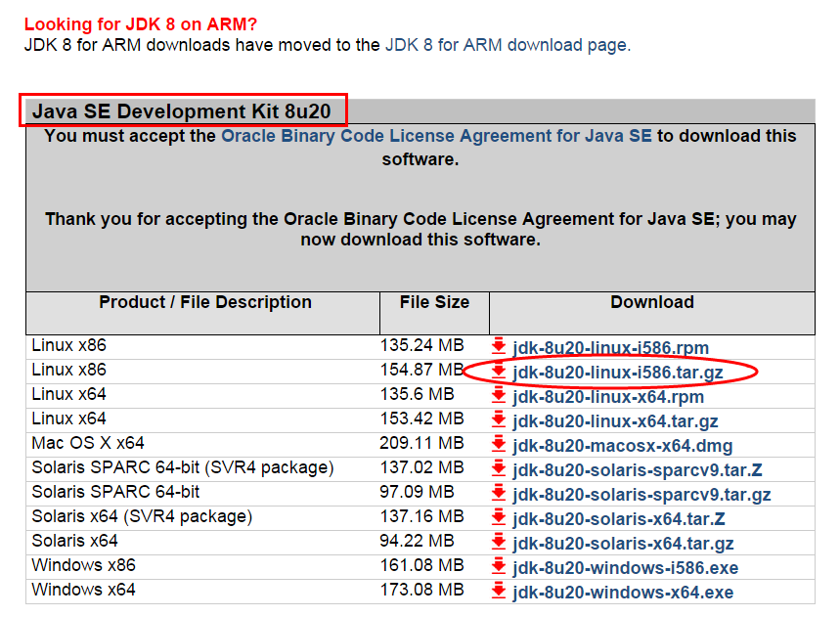Click the 'Windows x86' product cell
840x617 pixels.
point(83,565)
